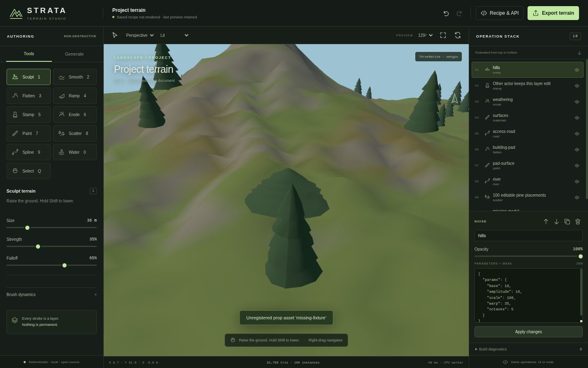Screen dimensions: 588x368
Task: Select the Erode tool
Action: pyautogui.click(x=75, y=114)
